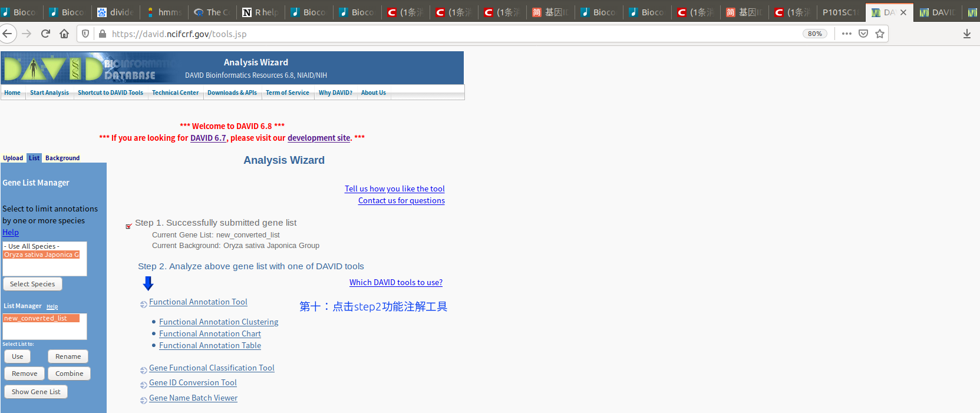Click the Remove button
The width and height of the screenshot is (980, 413).
[x=24, y=374]
